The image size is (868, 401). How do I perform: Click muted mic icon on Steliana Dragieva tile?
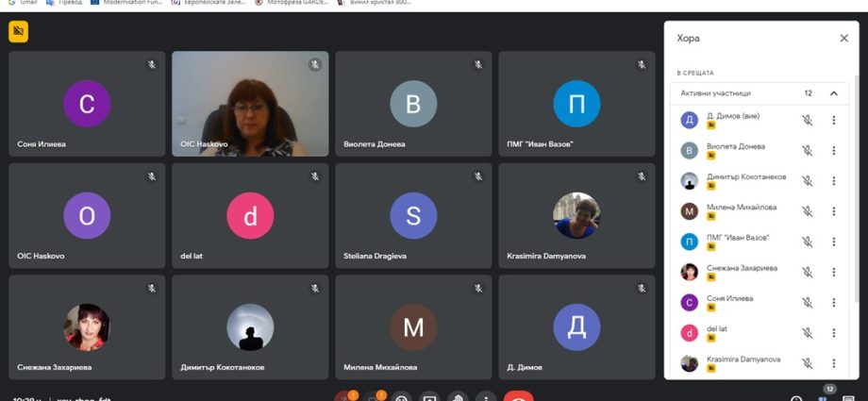coord(478,176)
